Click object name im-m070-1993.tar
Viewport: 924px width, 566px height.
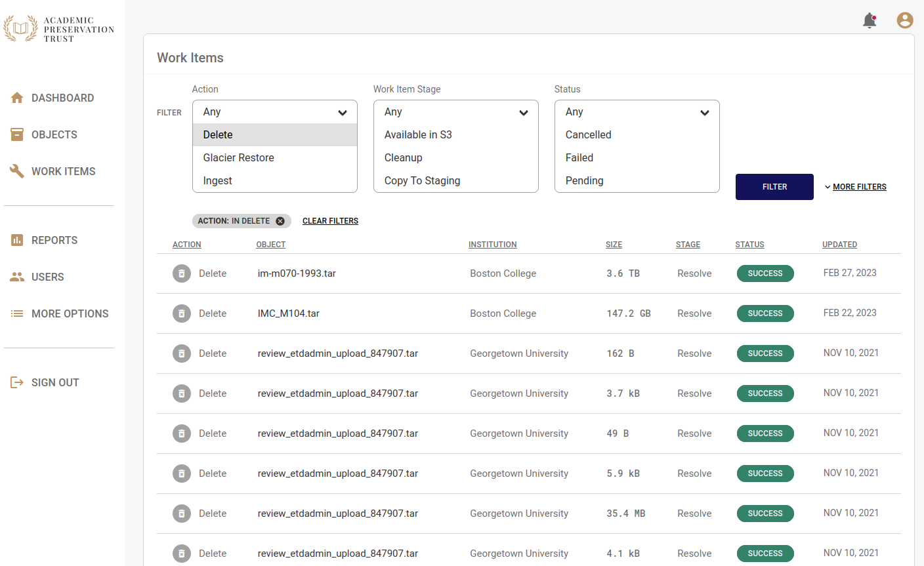pyautogui.click(x=297, y=273)
